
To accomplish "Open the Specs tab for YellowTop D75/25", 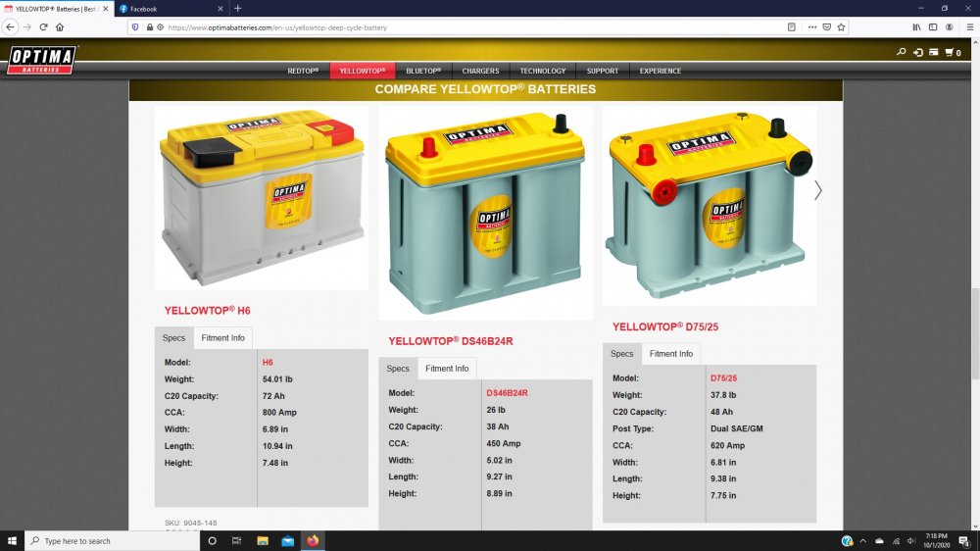I will click(621, 354).
